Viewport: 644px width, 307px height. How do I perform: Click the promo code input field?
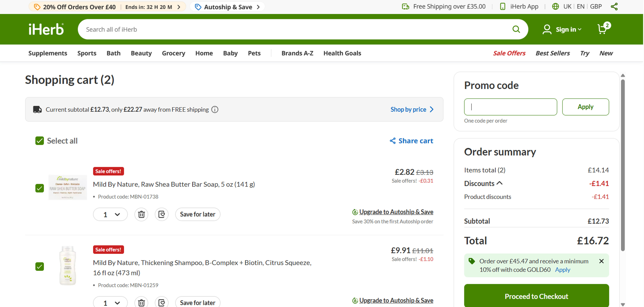[510, 107]
